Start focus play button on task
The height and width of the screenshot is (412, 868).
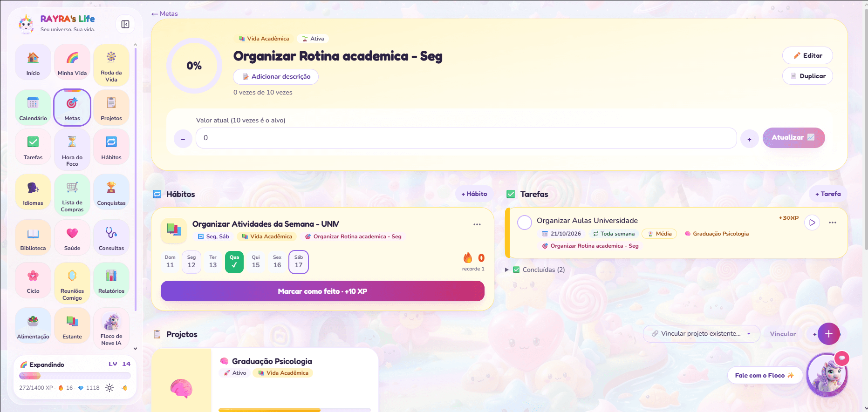coord(812,223)
